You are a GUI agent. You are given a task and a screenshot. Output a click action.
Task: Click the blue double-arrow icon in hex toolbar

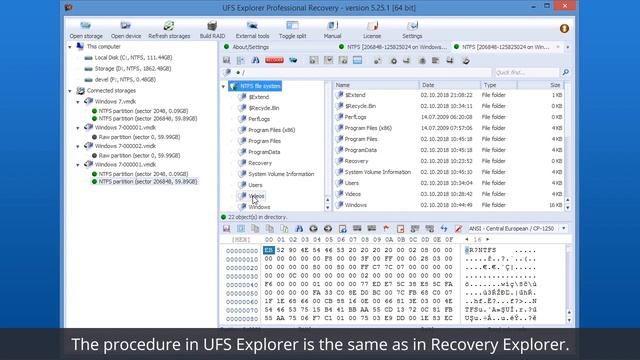444,229
